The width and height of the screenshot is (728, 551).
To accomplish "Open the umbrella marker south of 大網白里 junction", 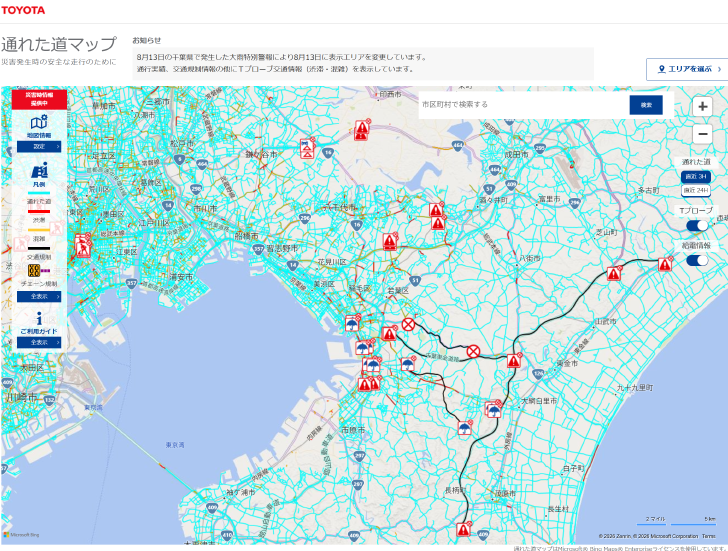I will pyautogui.click(x=465, y=428).
